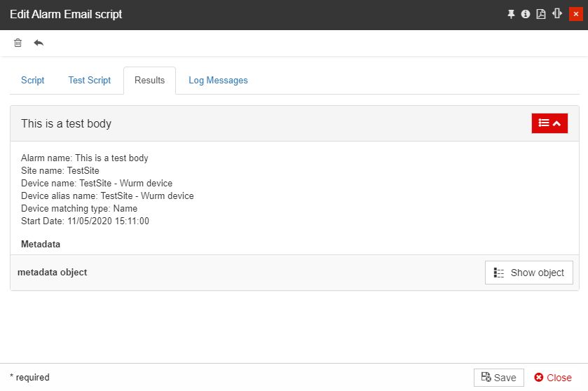
Task: Click the 'This is a test body' heading
Action: point(66,124)
